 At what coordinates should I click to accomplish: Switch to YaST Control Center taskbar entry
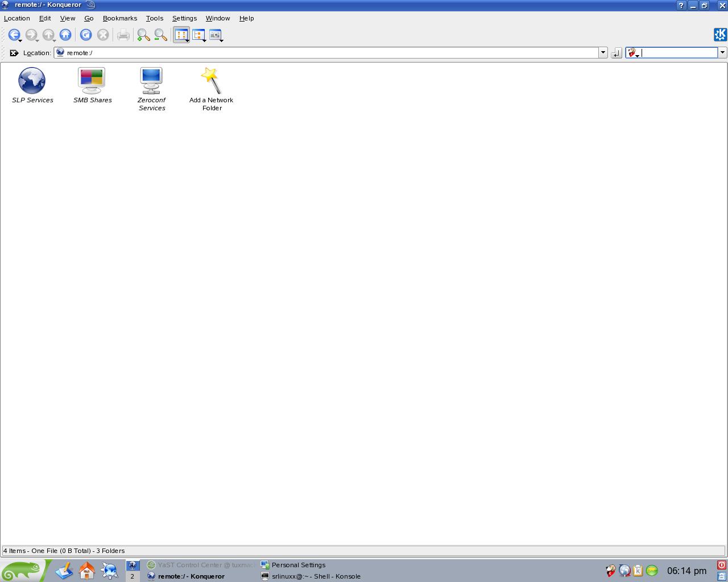200,565
